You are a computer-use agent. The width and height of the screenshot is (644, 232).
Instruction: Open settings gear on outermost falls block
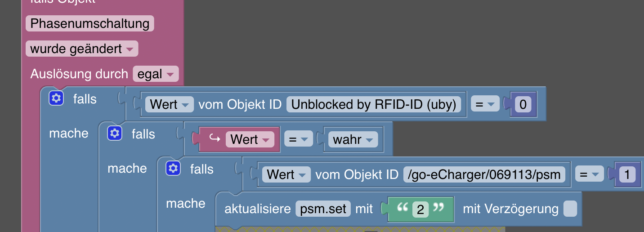coord(56,98)
